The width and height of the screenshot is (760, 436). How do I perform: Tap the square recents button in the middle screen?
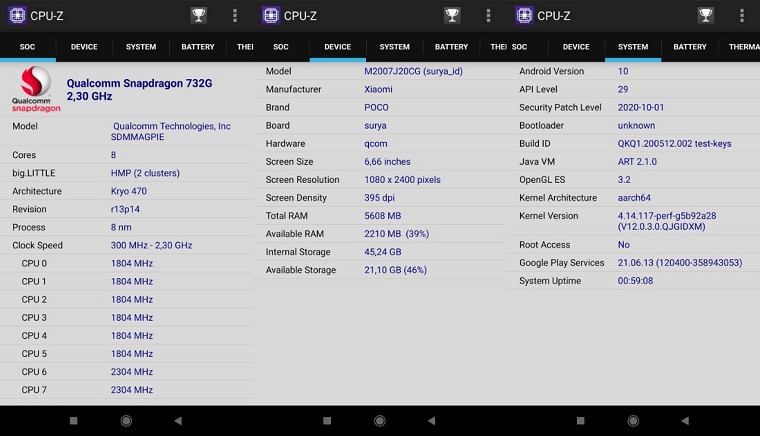pos(327,420)
